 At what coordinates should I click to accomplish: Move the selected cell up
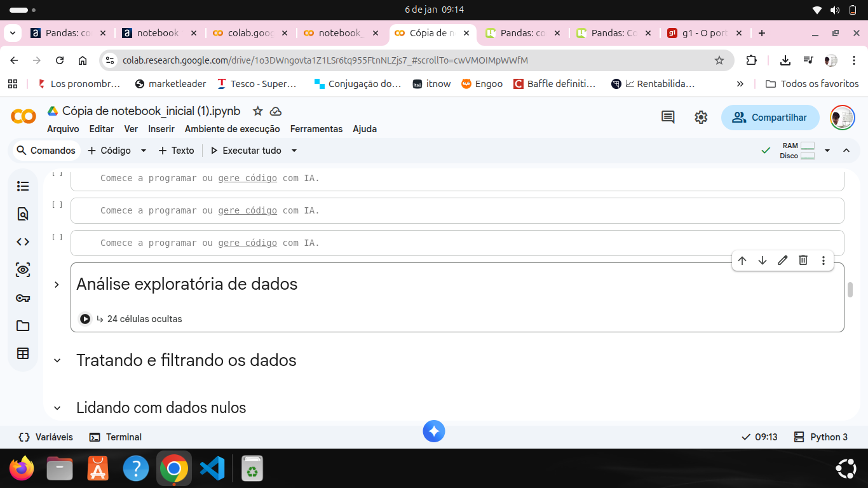coord(742,260)
